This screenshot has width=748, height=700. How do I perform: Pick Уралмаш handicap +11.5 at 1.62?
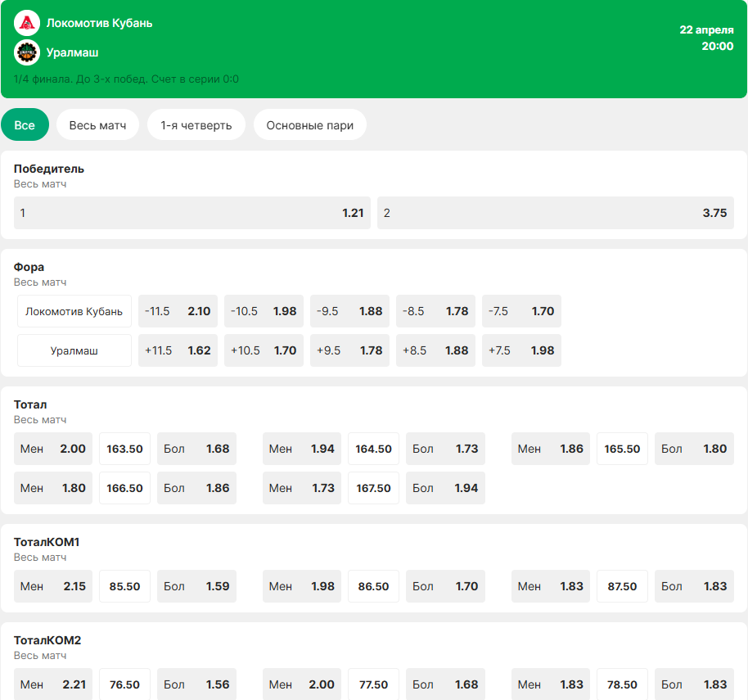click(178, 350)
